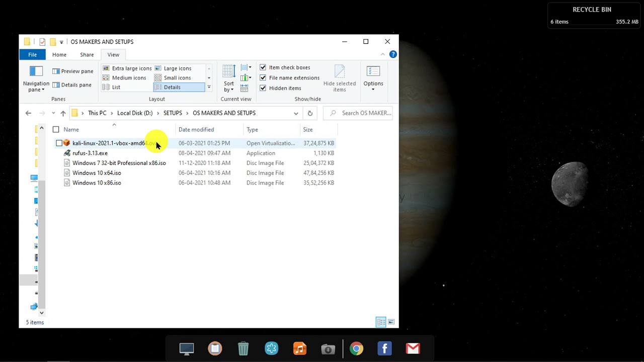Sort by Date modified column header

point(209,130)
